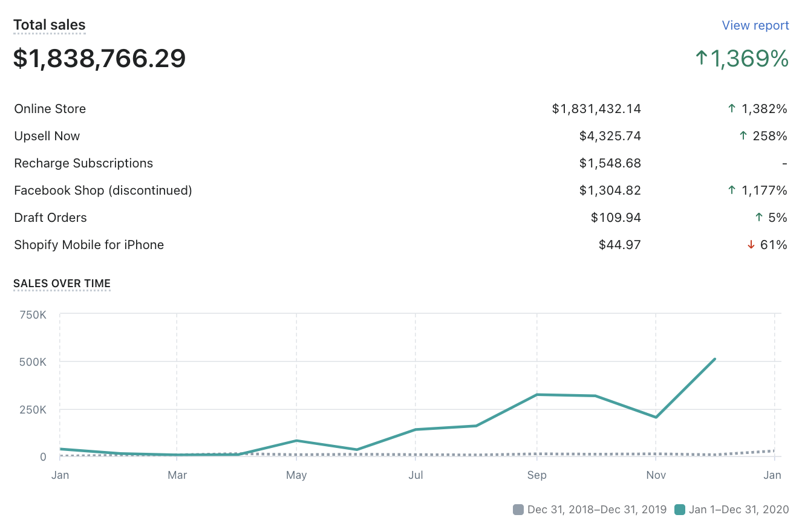802x532 pixels.
Task: Select the Recharge Subscriptions row
Action: pyautogui.click(x=83, y=163)
